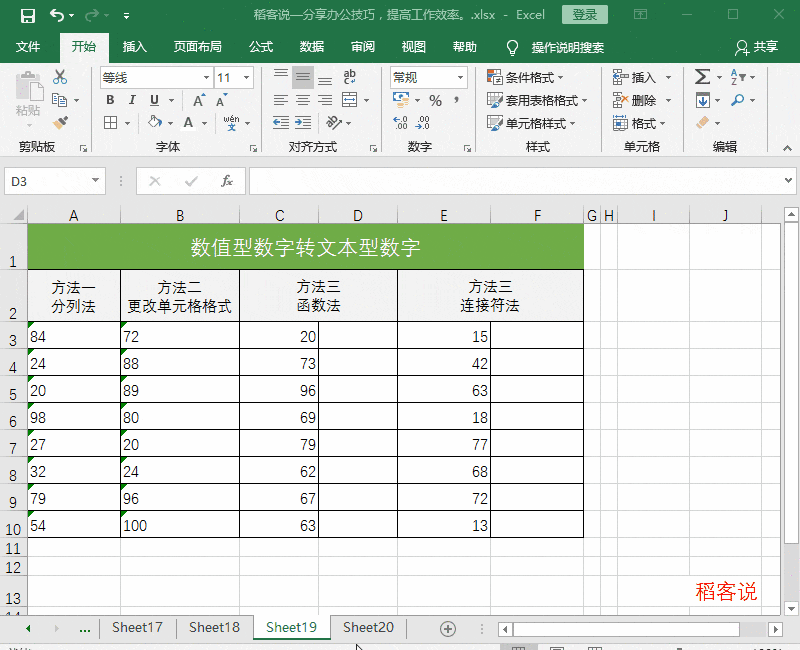Click the Merge and Center icon
Image resolution: width=800 pixels, height=650 pixels.
[349, 100]
